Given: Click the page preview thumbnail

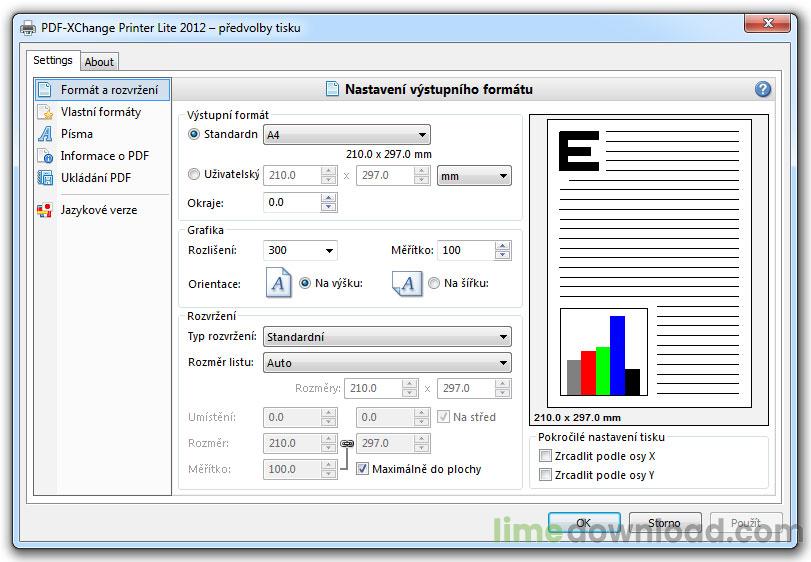Looking at the screenshot, I should [x=649, y=264].
